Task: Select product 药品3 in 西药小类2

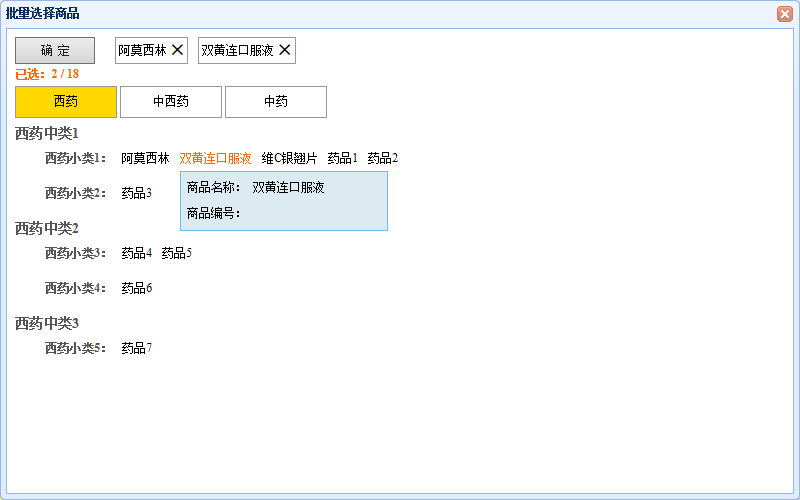Action: click(136, 193)
